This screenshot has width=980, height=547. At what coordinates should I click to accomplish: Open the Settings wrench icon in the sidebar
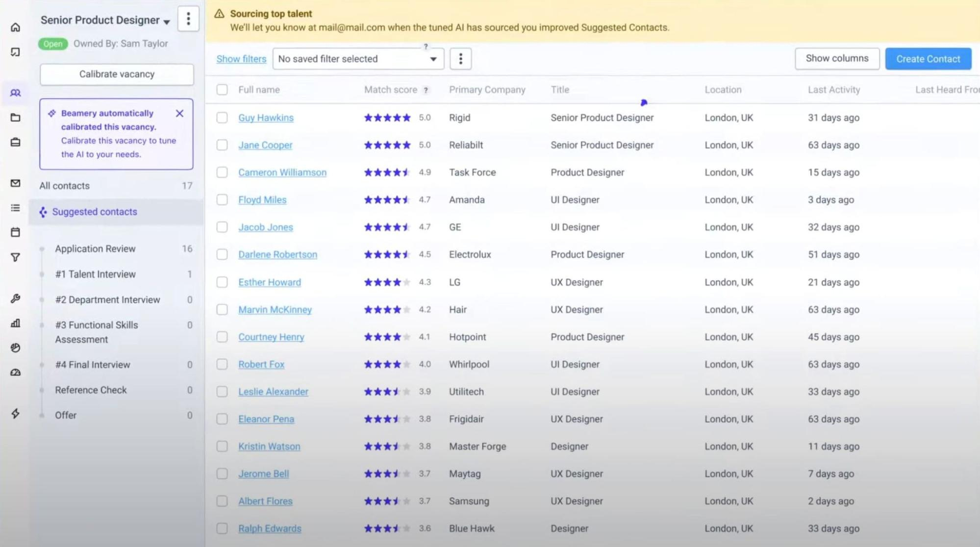[15, 299]
